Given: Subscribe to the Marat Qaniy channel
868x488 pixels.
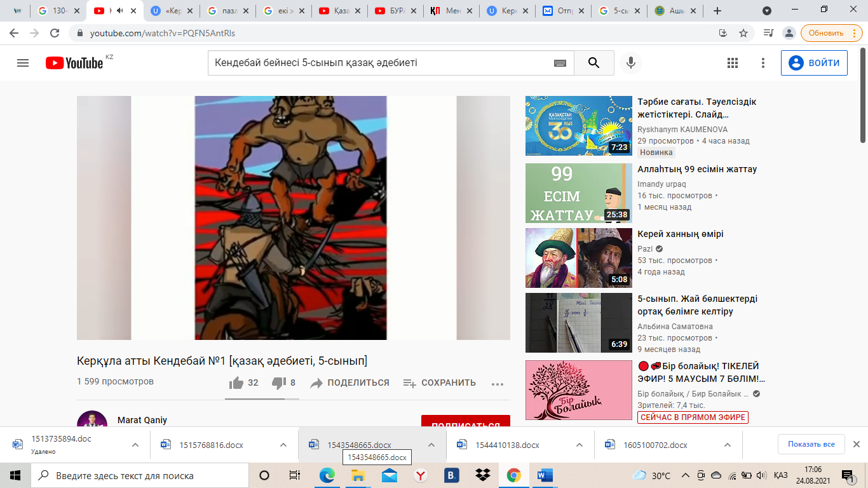Looking at the screenshot, I should point(466,421).
